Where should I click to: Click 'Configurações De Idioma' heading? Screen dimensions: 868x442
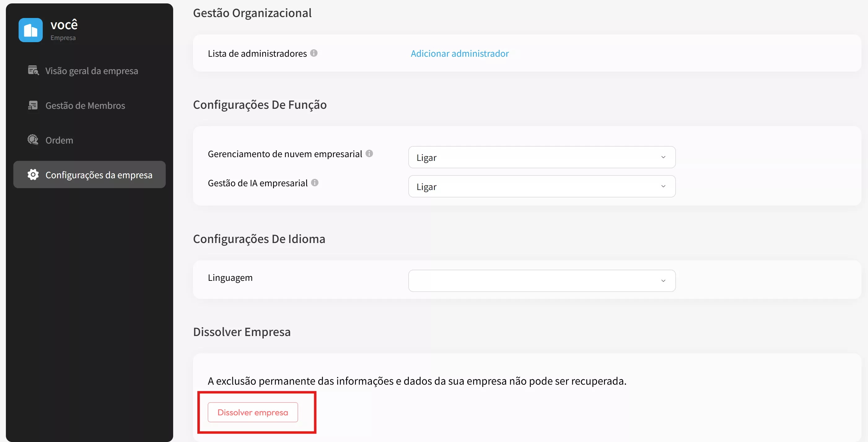pyautogui.click(x=259, y=239)
